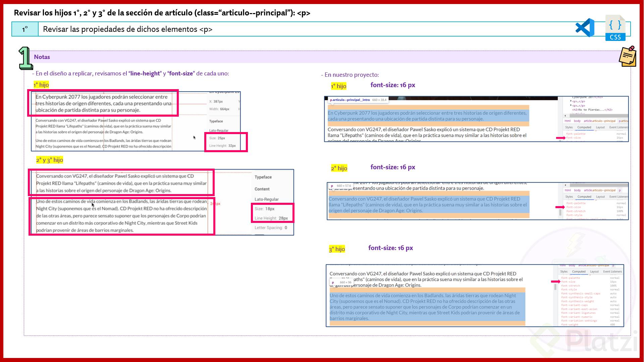Screen dimensions: 644x362
Task: Open Styles tab in 1° hijo DevTools
Action: [569, 127]
